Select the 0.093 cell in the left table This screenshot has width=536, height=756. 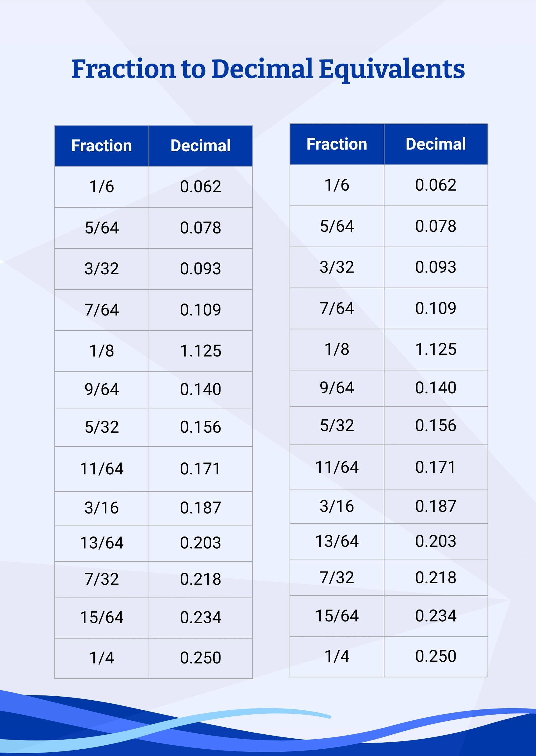[200, 269]
